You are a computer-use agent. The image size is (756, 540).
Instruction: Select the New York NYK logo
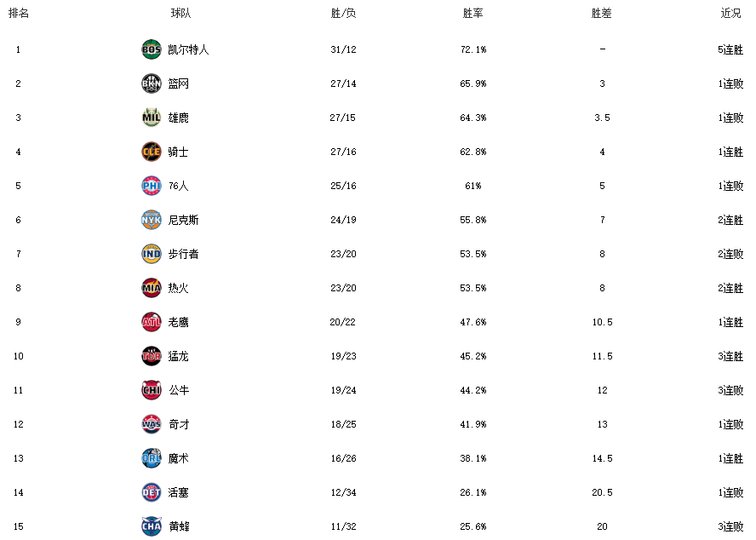tap(152, 220)
